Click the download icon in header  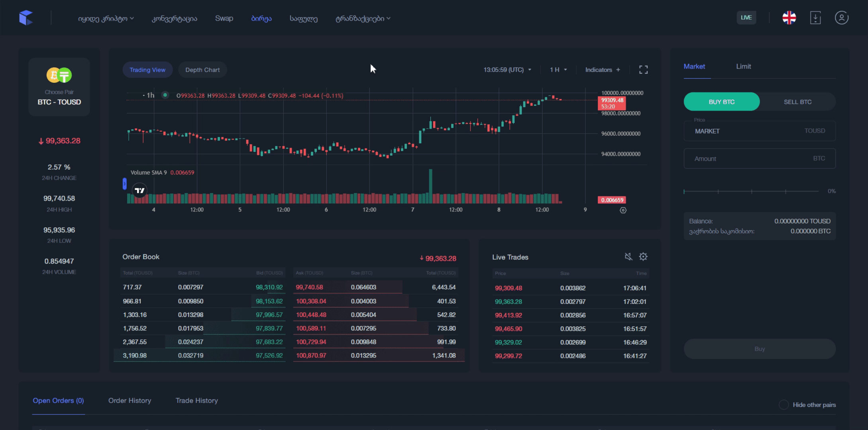(815, 18)
